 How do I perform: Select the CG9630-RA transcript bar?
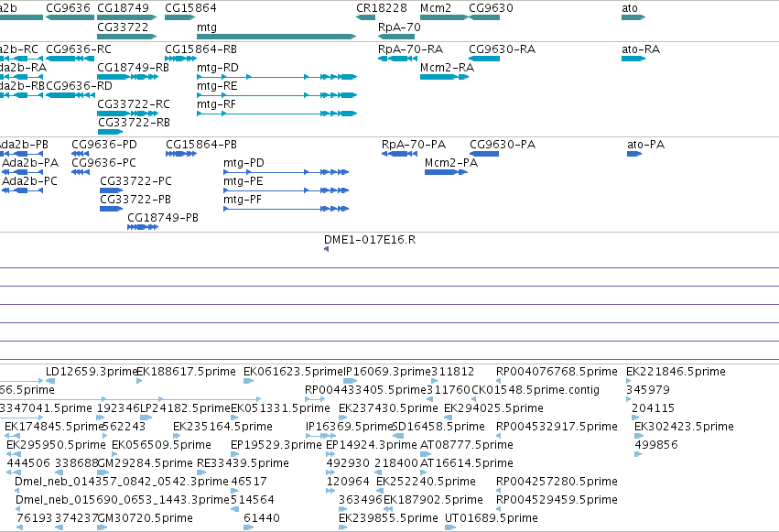click(x=484, y=59)
